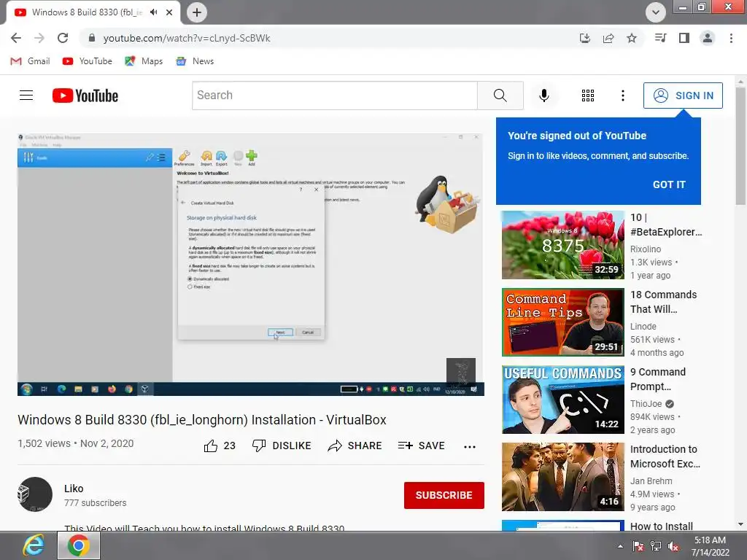Open Introduction to Microsoft Excel thumbnail
Viewport: 747px width, 560px height.
click(563, 477)
